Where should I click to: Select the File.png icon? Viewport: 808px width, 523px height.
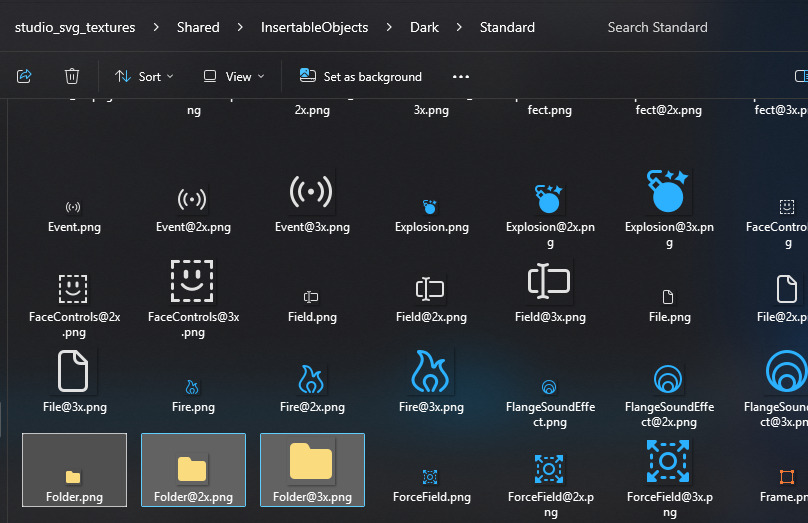tap(668, 297)
